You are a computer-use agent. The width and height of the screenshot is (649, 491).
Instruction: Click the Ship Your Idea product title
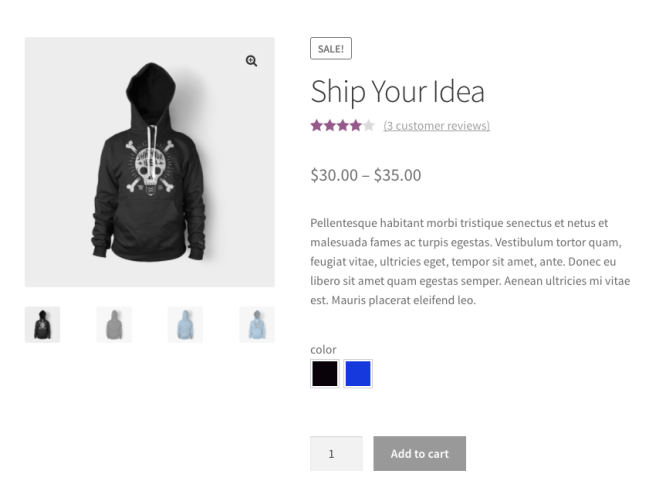(397, 92)
